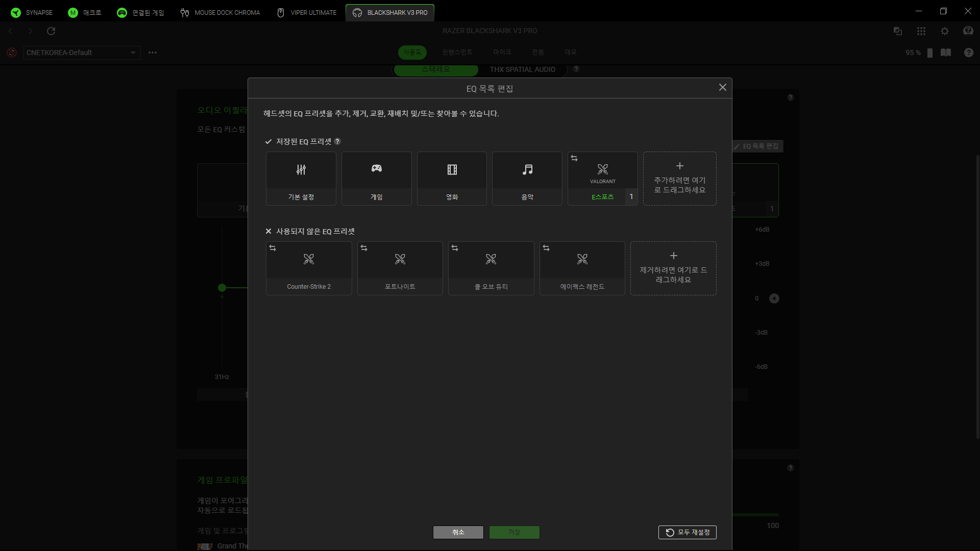Open help icon in audio equalizer panel corner
This screenshot has height=551, width=980.
tap(791, 97)
